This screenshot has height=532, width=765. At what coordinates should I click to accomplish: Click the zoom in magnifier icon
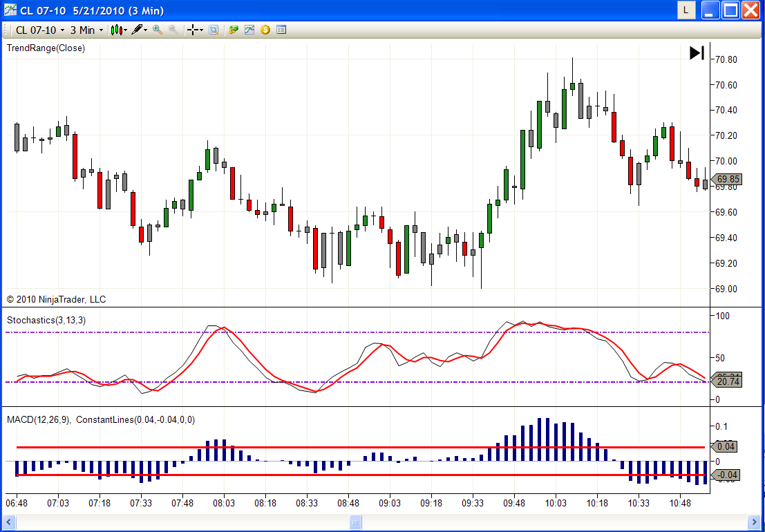point(157,30)
